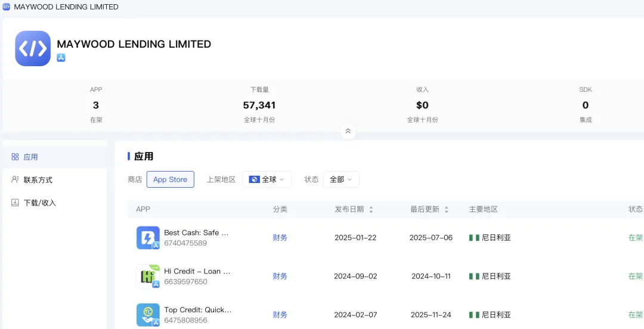Click App Store badge under developer name
Image resolution: width=644 pixels, height=329 pixels.
click(x=61, y=58)
